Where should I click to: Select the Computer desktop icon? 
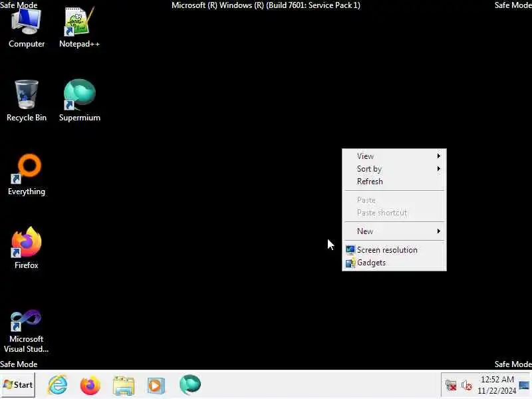pyautogui.click(x=27, y=29)
